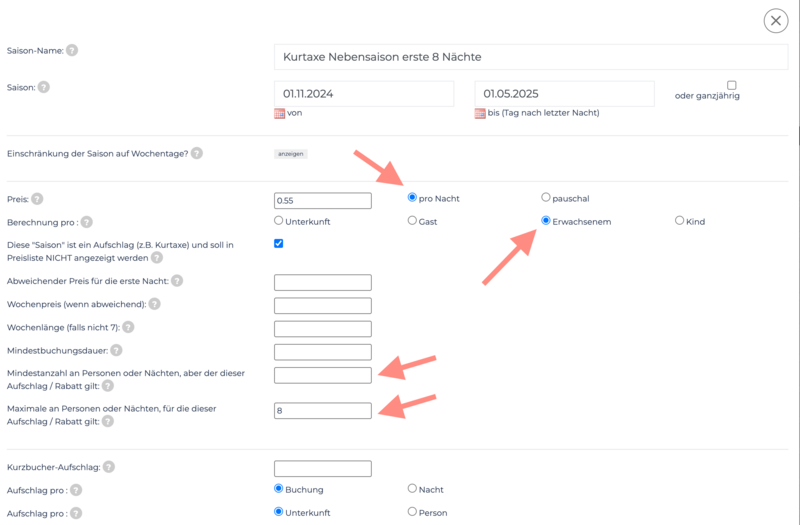Expand weekday restriction via 'anzeigen' button

coord(291,154)
